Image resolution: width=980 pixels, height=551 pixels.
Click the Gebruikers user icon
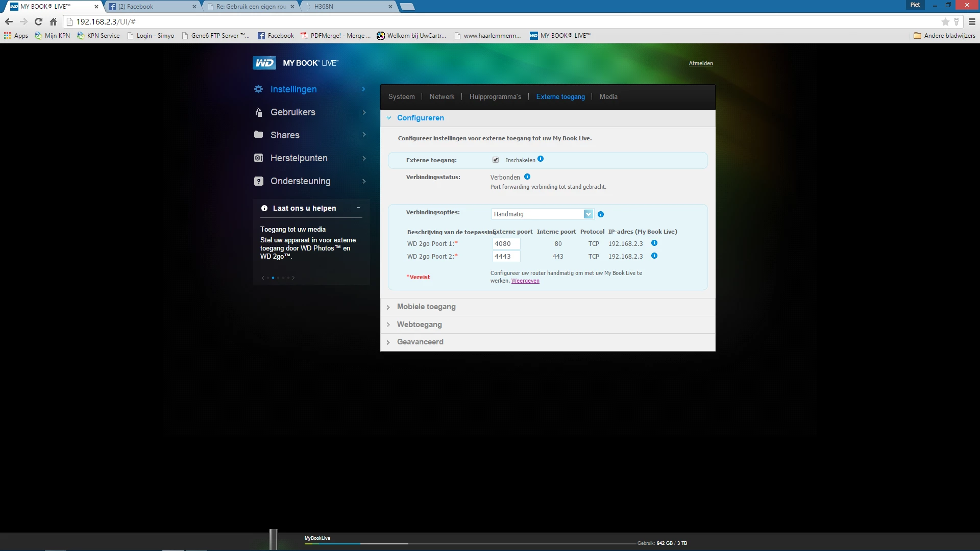pos(259,112)
